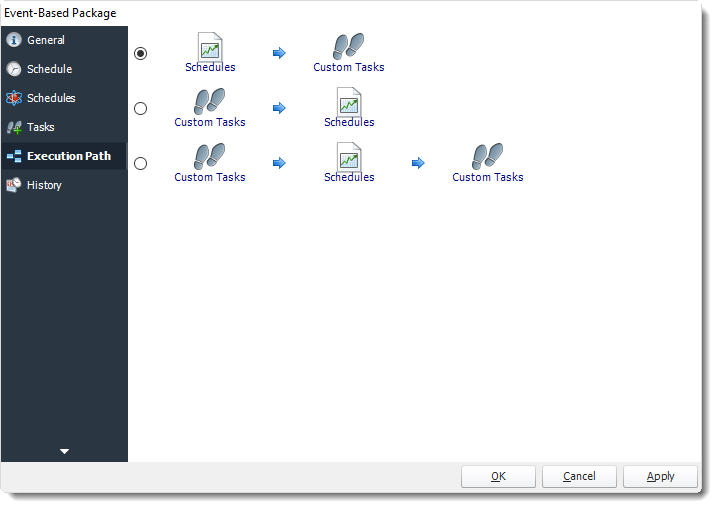Click the blue arrow in the first path row

[x=279, y=53]
